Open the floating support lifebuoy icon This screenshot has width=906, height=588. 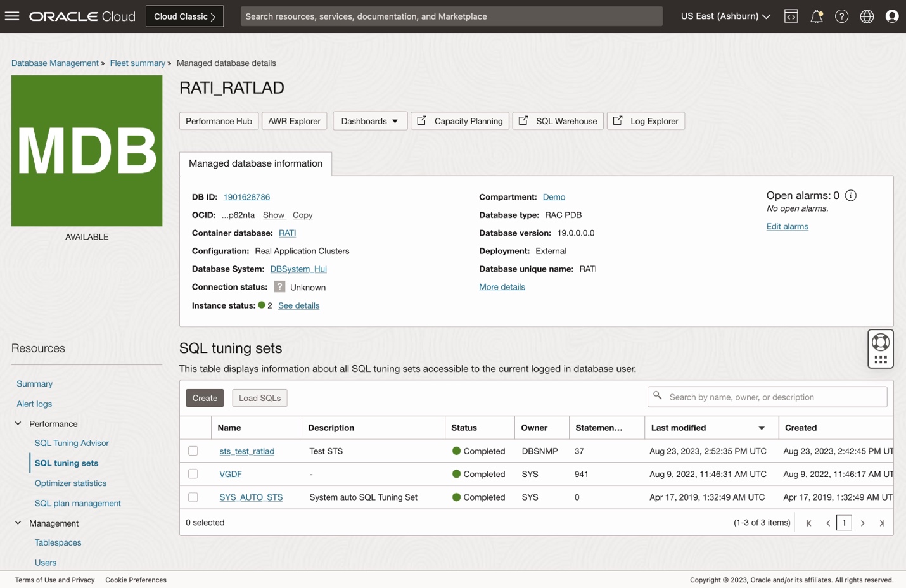(881, 342)
